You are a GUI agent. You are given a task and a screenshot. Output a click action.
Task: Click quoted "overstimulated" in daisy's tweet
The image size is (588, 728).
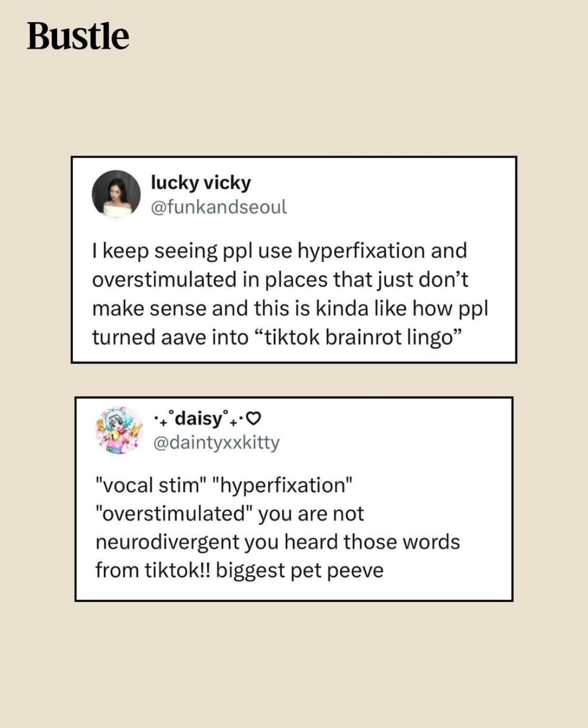coord(173,514)
